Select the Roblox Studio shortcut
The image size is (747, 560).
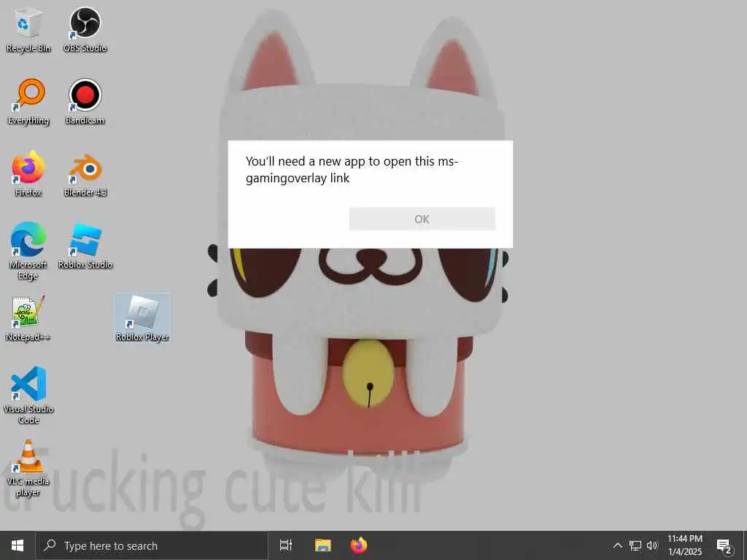(x=85, y=246)
